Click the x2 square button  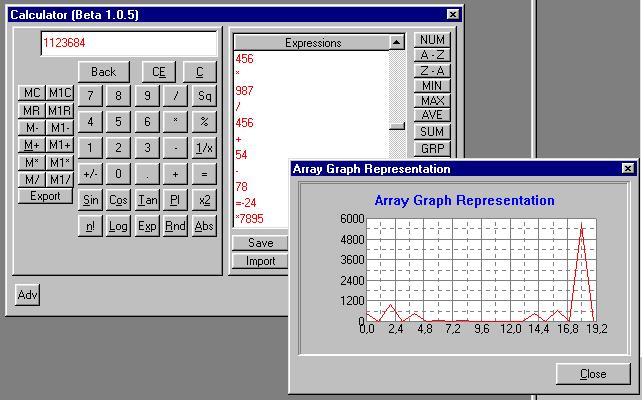point(204,200)
